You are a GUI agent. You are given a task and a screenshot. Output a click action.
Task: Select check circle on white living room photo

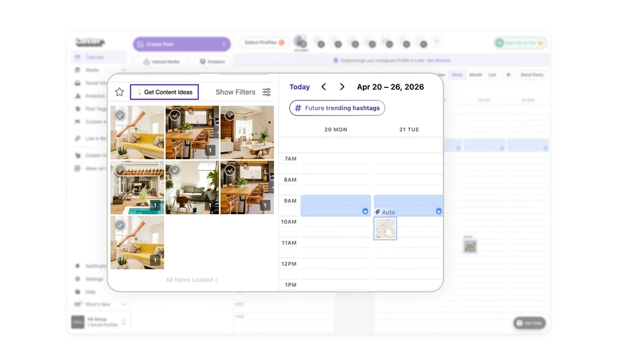[x=230, y=115]
